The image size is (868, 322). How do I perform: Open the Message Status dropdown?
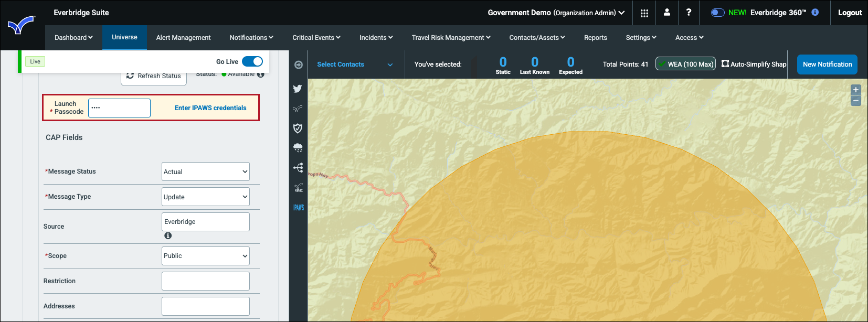point(206,171)
